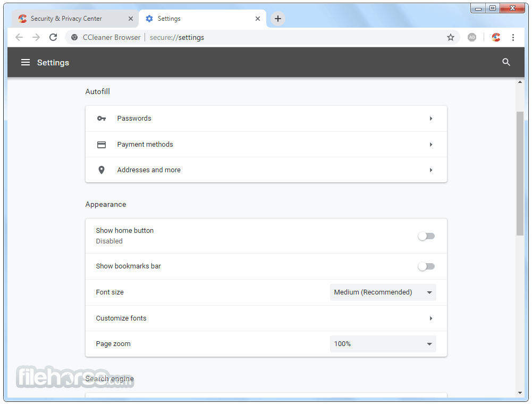Expand the Payment methods row arrow

point(431,145)
